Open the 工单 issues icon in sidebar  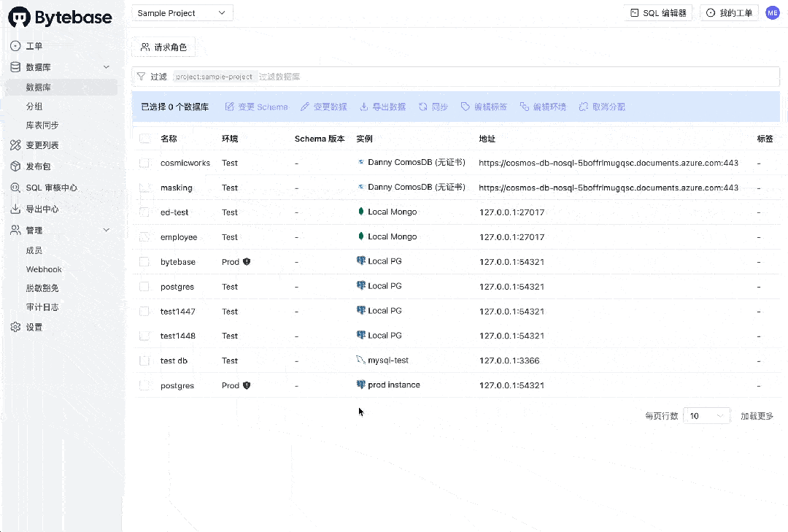[x=15, y=46]
